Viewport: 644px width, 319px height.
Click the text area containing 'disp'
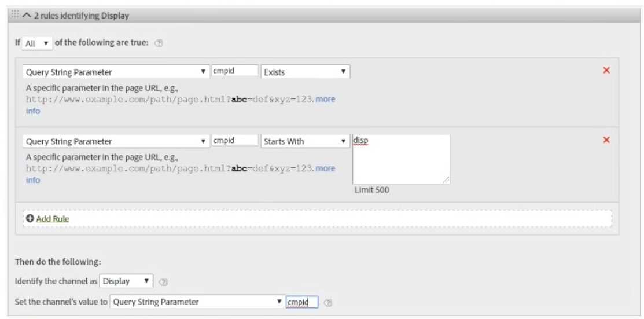point(401,160)
